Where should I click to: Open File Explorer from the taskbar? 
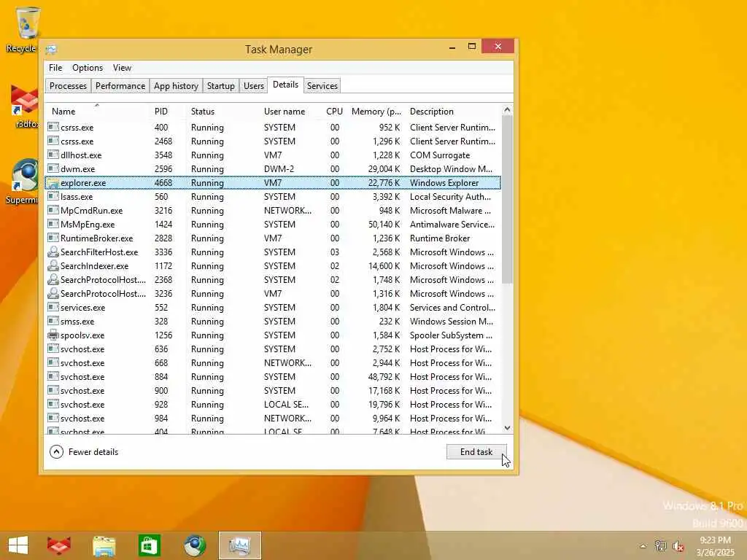(104, 545)
